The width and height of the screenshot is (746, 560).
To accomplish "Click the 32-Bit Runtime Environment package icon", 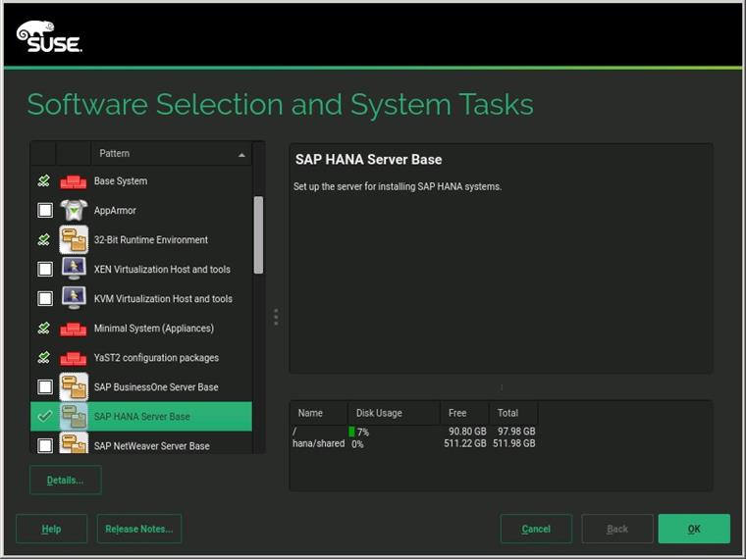I will pos(74,239).
